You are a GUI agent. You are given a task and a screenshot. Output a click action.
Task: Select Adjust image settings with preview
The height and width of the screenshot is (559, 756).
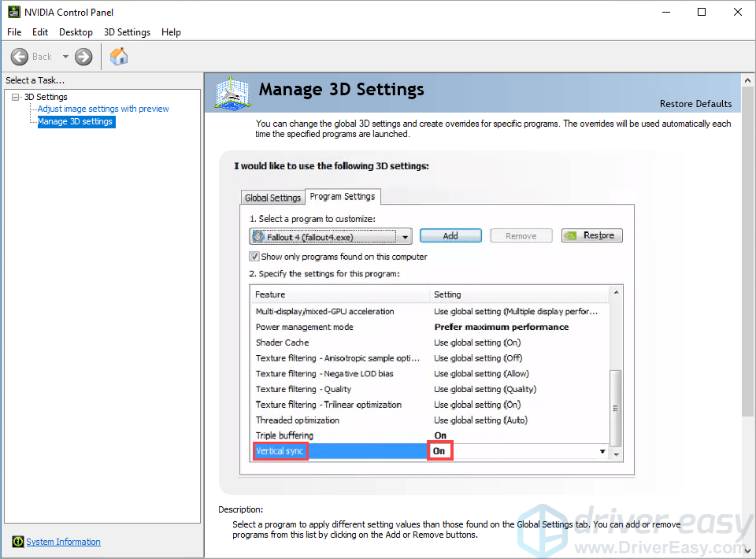click(102, 109)
